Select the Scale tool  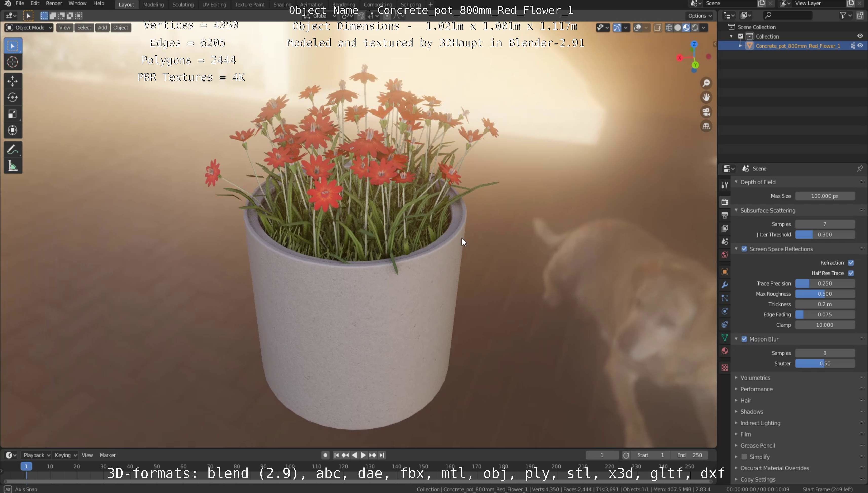[x=13, y=114]
